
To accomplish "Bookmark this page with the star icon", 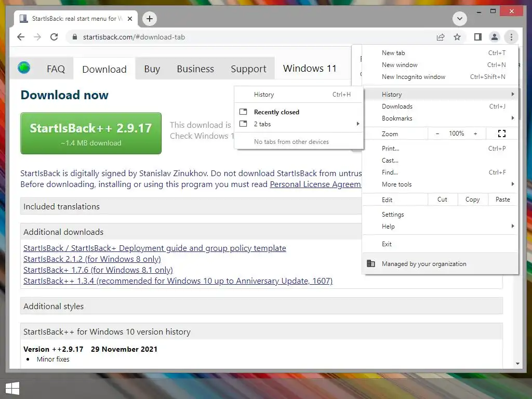I will [457, 37].
